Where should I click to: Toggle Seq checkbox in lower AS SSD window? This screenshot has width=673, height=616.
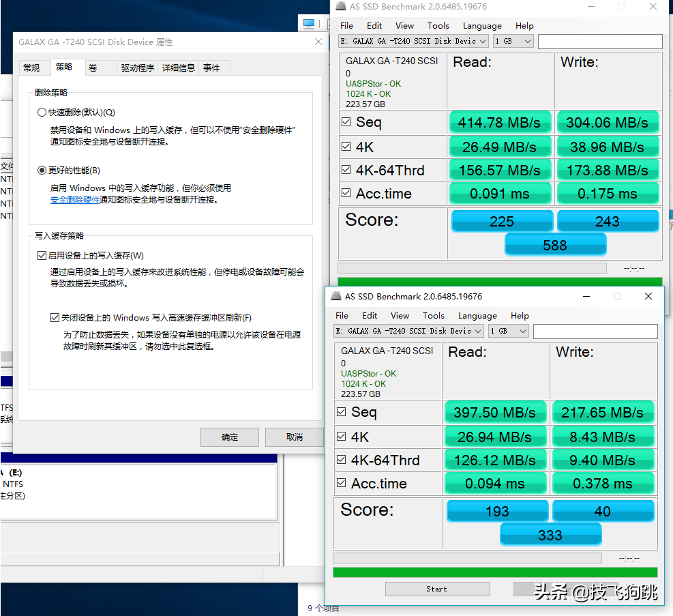point(341,411)
